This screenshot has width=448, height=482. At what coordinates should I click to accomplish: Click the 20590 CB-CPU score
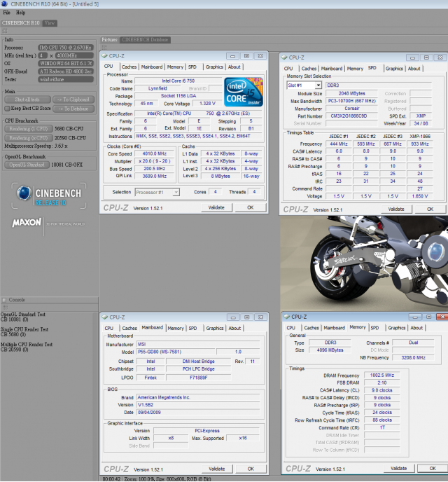70,138
